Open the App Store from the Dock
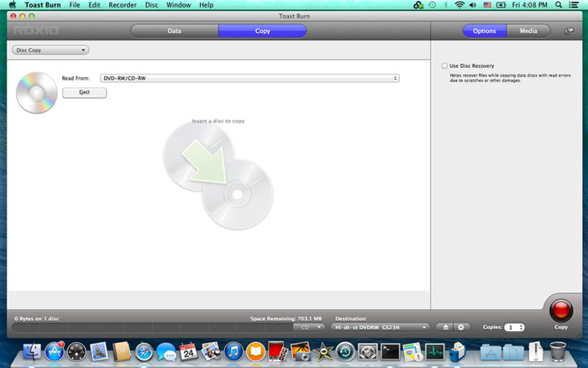This screenshot has width=588, height=368. tap(55, 351)
